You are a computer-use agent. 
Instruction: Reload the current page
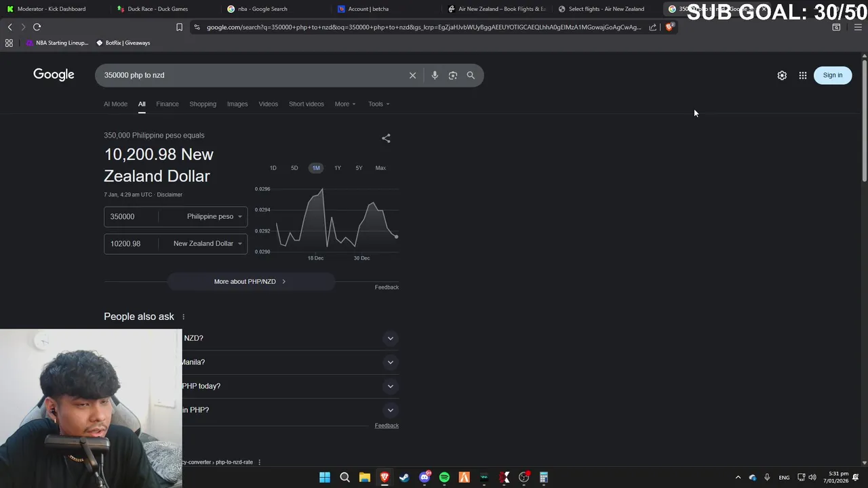click(37, 27)
